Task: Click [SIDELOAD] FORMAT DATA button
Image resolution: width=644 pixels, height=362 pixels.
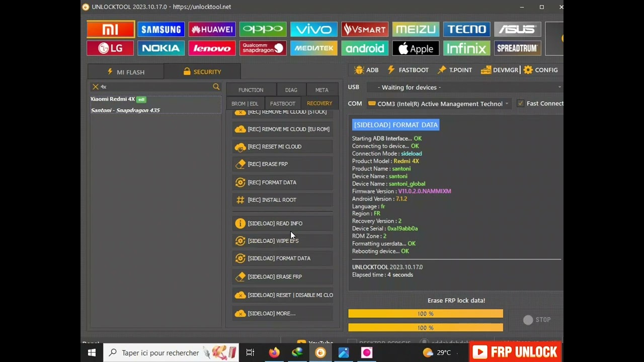Action: (283, 258)
